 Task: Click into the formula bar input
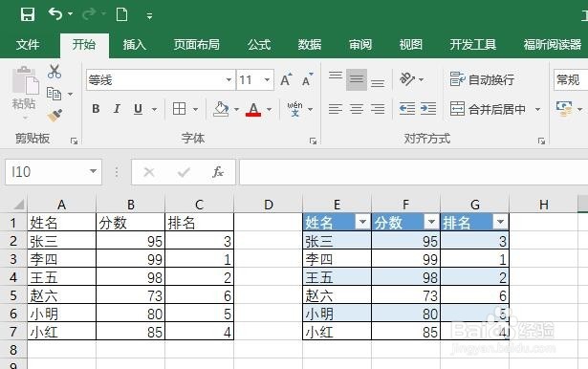point(413,172)
